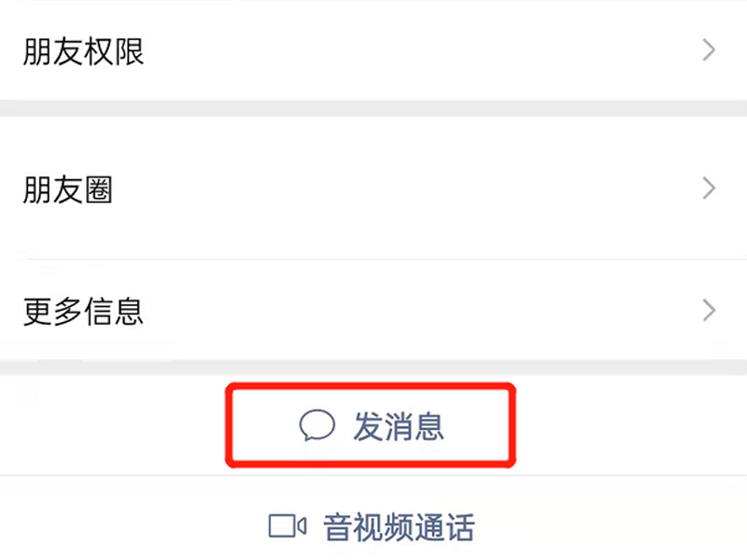Select the 朋友权限 text label
This screenshot has width=747, height=560.
[83, 51]
